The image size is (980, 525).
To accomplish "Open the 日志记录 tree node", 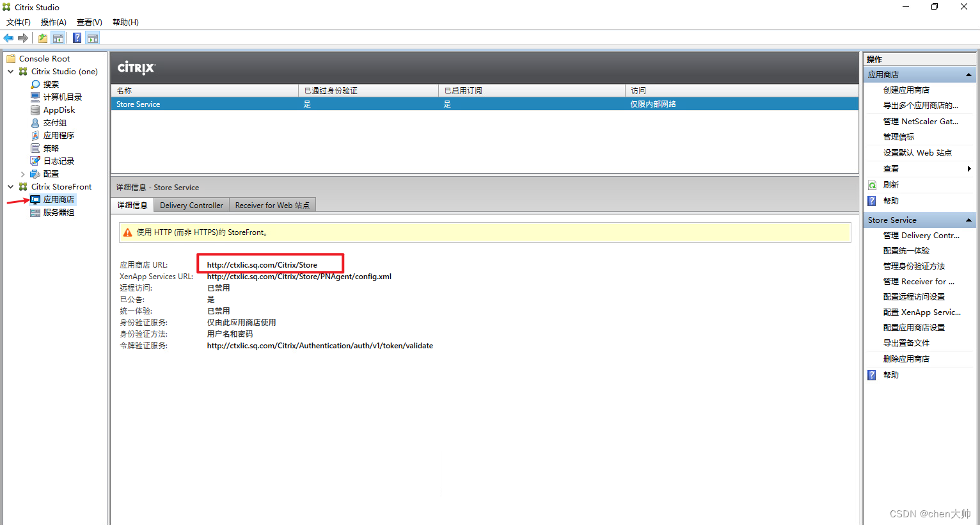I will click(x=58, y=161).
